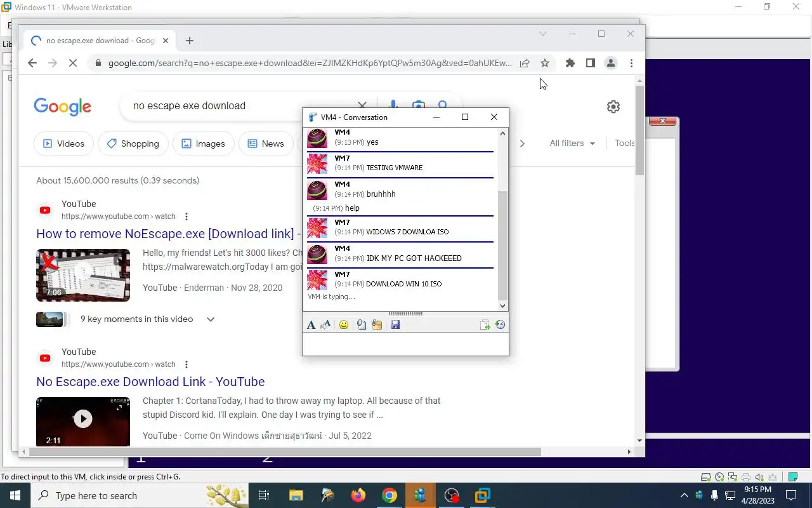Click chat history scroll-up arrow
This screenshot has width=812, height=508.
tap(503, 133)
